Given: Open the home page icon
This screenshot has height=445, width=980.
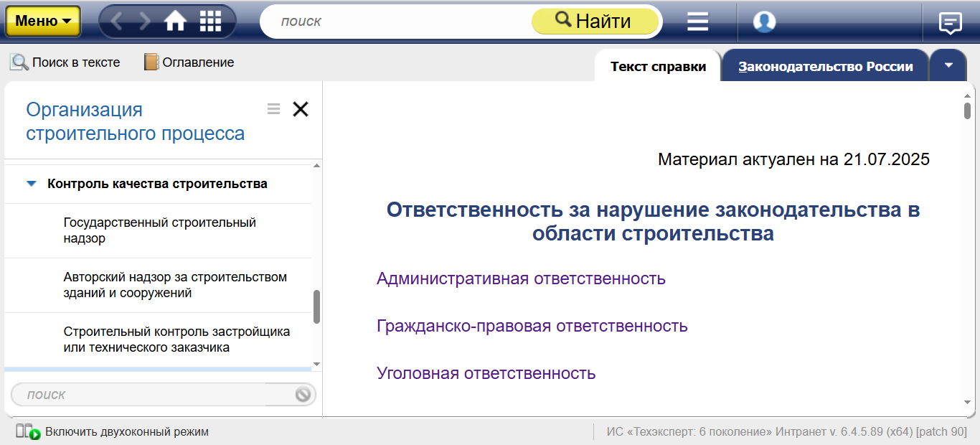Looking at the screenshot, I should coord(175,22).
